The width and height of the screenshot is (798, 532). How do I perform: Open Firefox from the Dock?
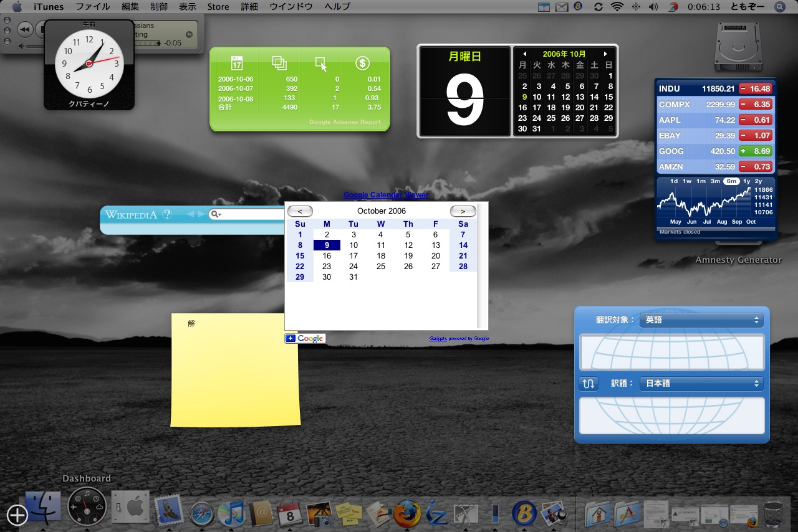tap(407, 513)
